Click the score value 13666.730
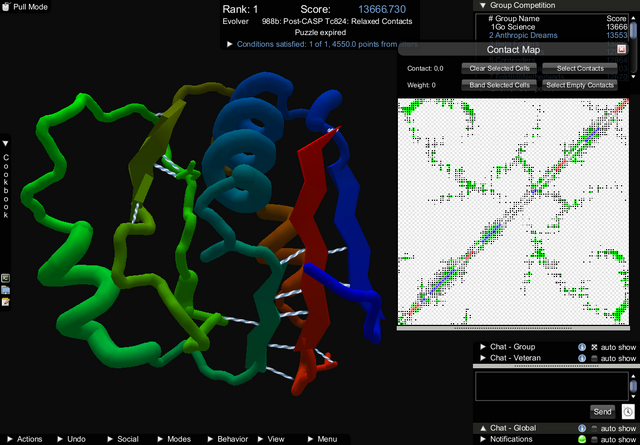The image size is (640, 445). (382, 9)
